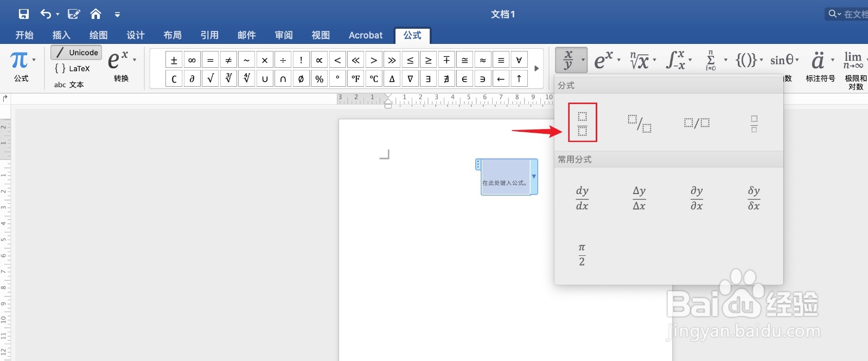Insert the degrees Fahrenheit symbol
The image size is (868, 361).
click(x=355, y=79)
